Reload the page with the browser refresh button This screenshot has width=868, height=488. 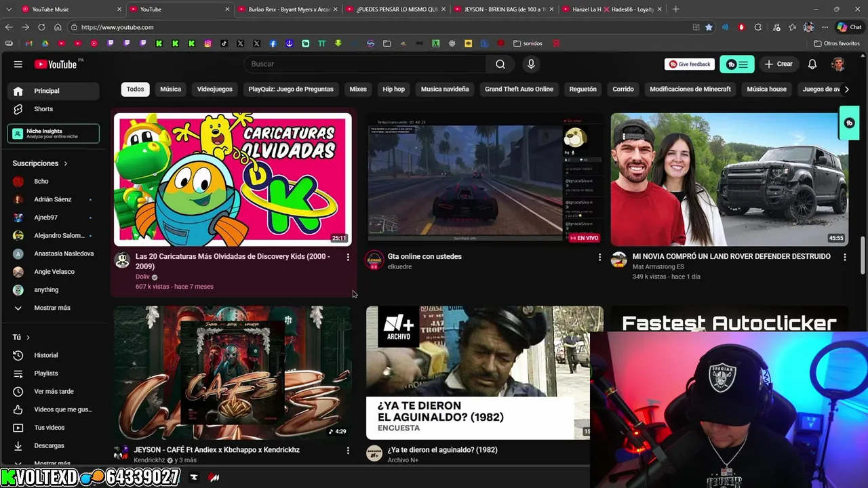click(41, 27)
